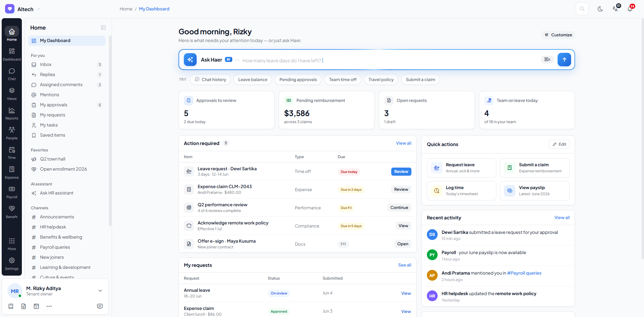The height and width of the screenshot is (317, 644).
Task: Click the Leave balance suggestion chip
Action: point(253,80)
